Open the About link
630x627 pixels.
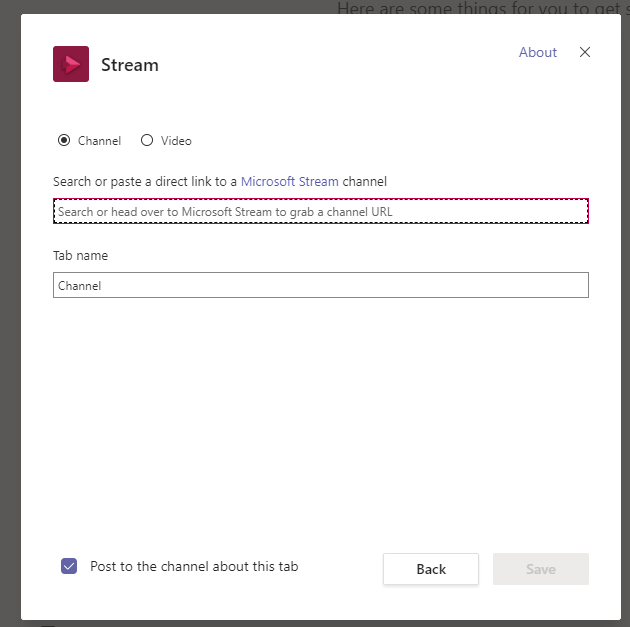click(x=538, y=52)
